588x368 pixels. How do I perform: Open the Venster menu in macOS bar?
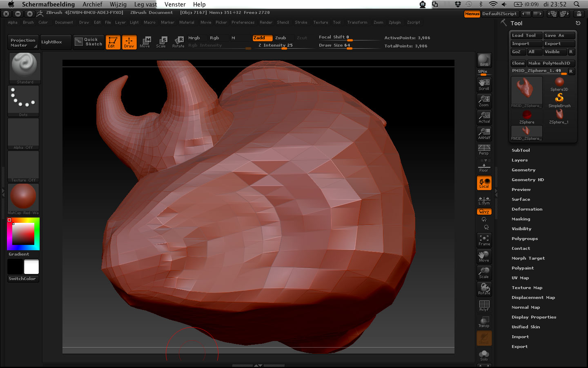click(x=175, y=4)
